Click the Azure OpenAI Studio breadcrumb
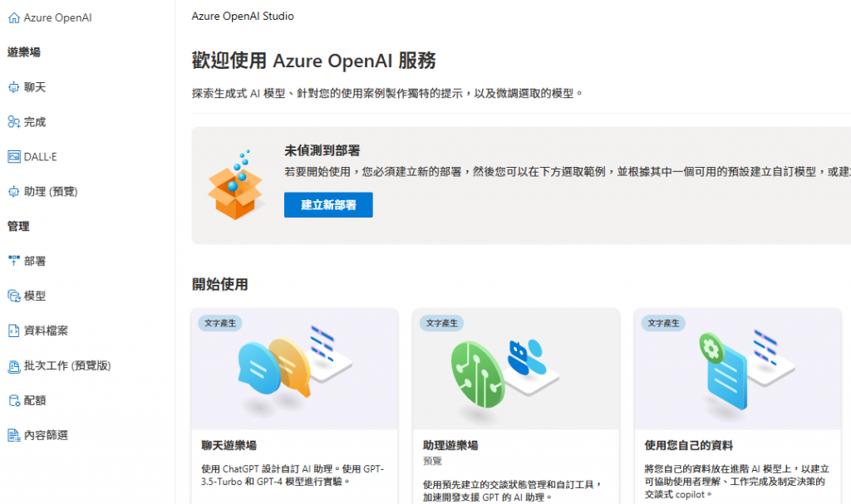 click(x=243, y=17)
